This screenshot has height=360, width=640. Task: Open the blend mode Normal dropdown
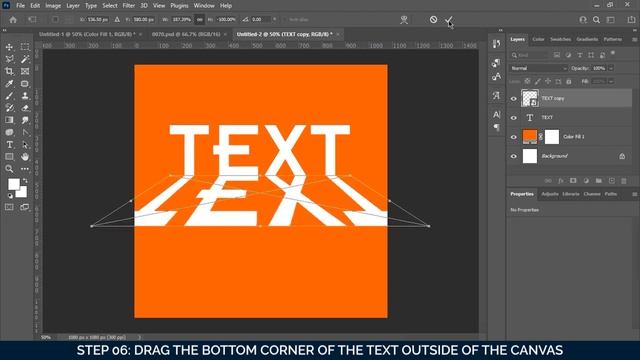[x=538, y=68]
